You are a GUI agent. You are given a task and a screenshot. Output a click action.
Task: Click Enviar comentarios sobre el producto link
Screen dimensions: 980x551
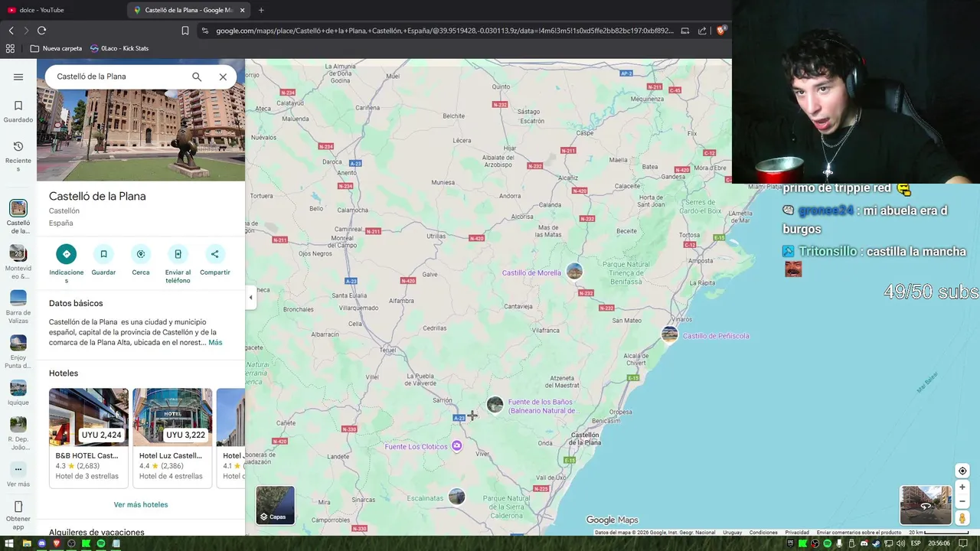tap(859, 533)
